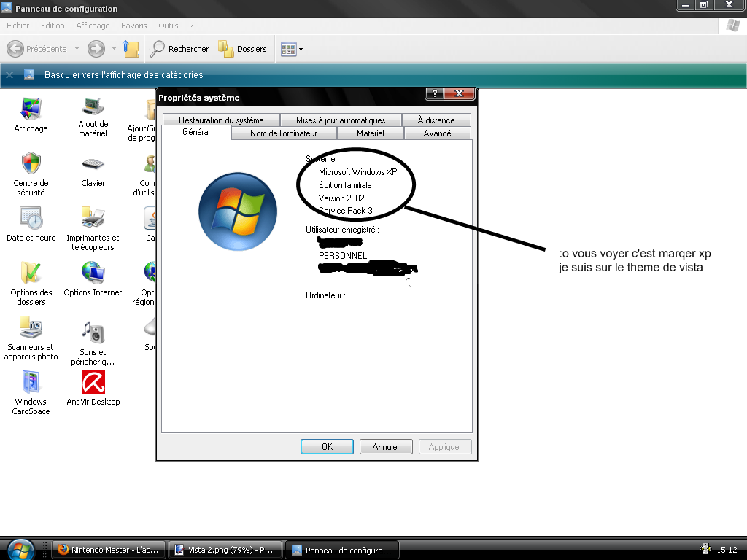Open Scanneurs et appareils photo icon
747x560 pixels.
point(31,338)
